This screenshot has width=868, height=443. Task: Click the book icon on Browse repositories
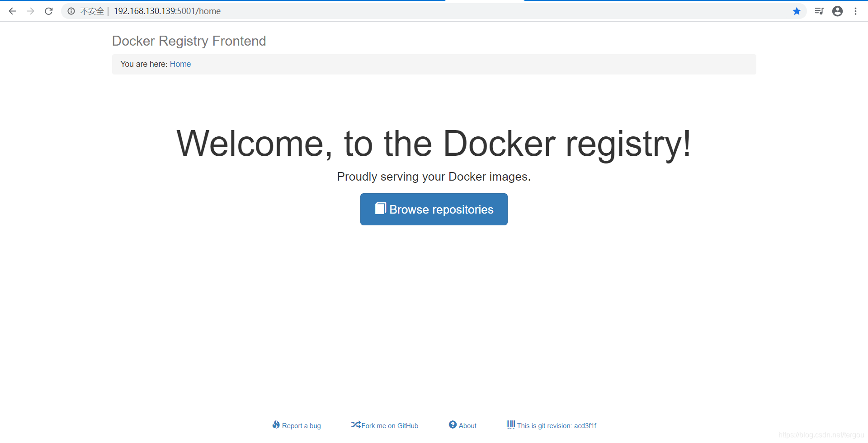click(381, 208)
